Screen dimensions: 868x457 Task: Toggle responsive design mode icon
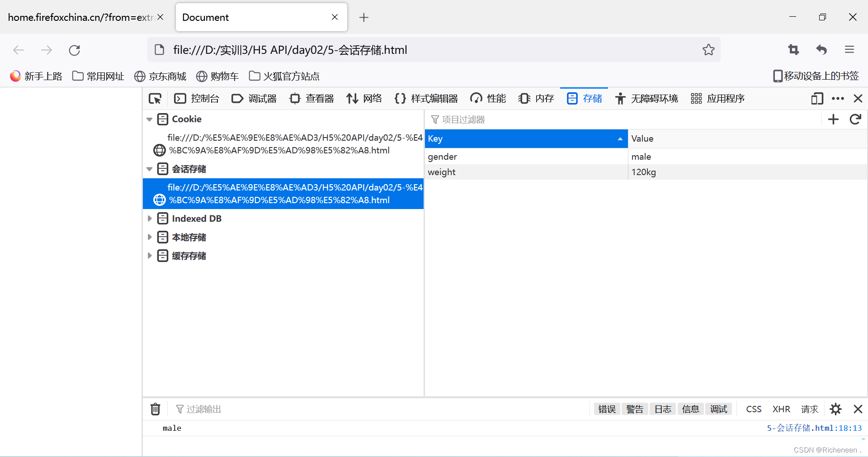coord(817,99)
